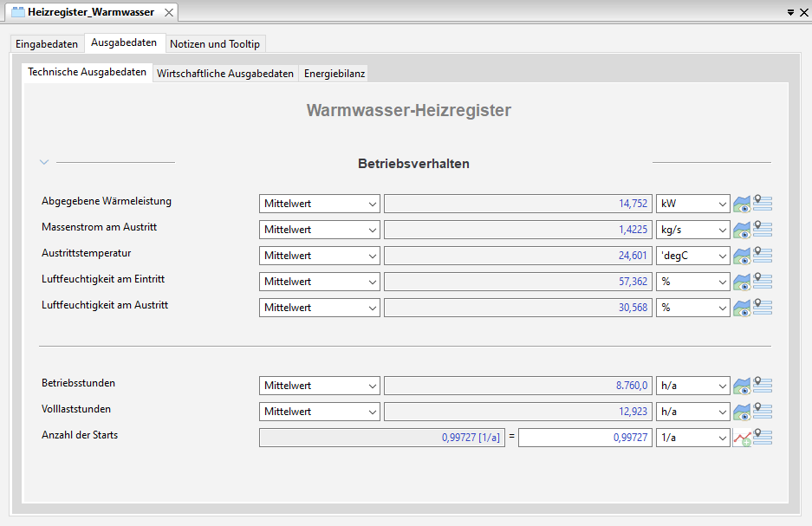Click the 1,4225 mass flow value field
812x526 pixels.
(x=518, y=230)
